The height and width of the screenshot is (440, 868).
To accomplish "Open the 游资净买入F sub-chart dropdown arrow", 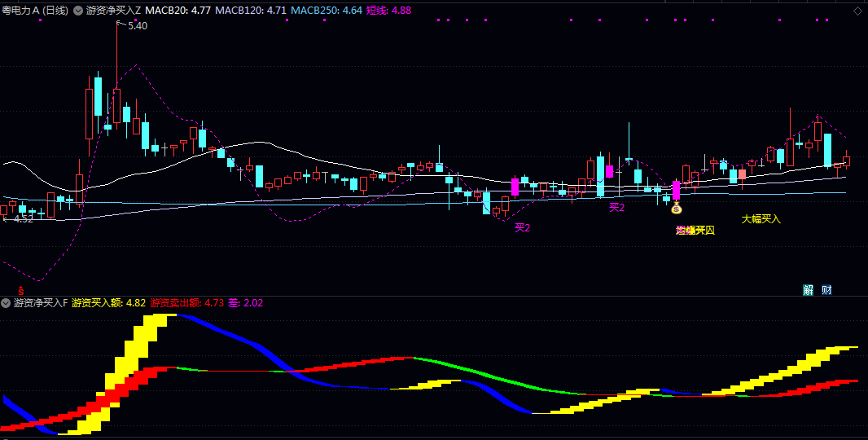I will pyautogui.click(x=7, y=303).
